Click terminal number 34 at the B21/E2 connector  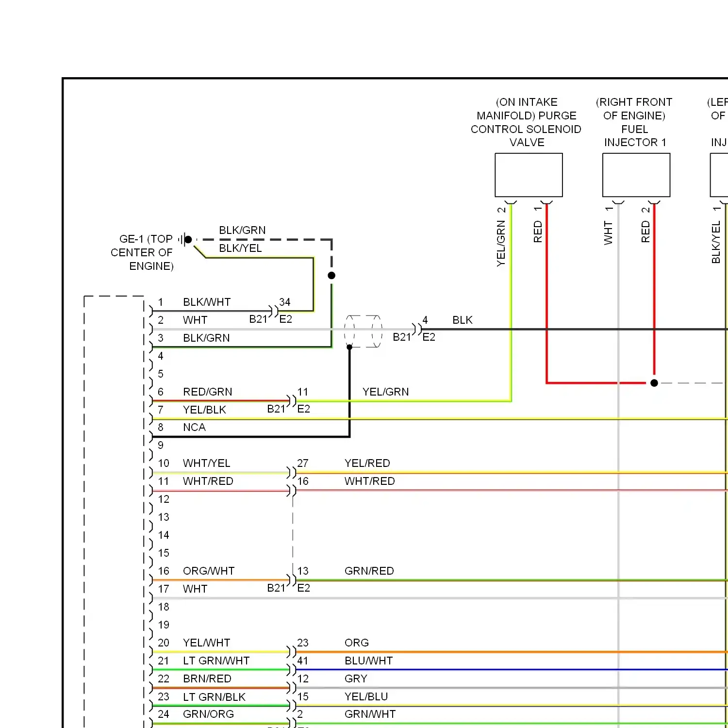pyautogui.click(x=285, y=302)
